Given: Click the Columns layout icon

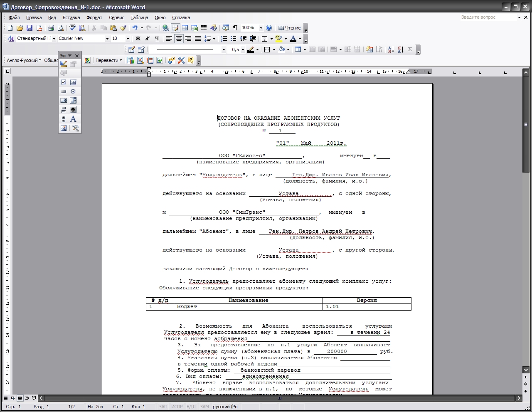Looking at the screenshot, I should coord(204,28).
